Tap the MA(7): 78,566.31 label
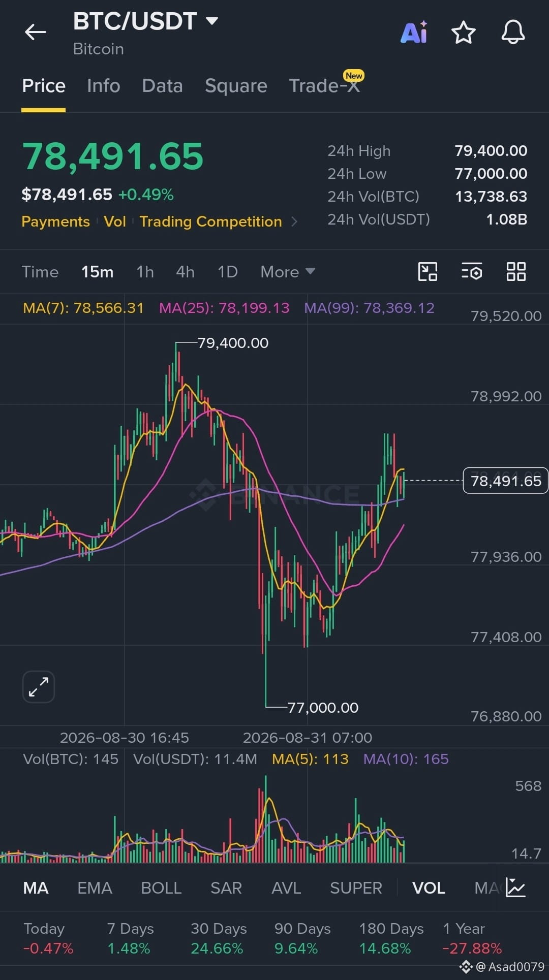Image resolution: width=549 pixels, height=980 pixels. pos(83,308)
